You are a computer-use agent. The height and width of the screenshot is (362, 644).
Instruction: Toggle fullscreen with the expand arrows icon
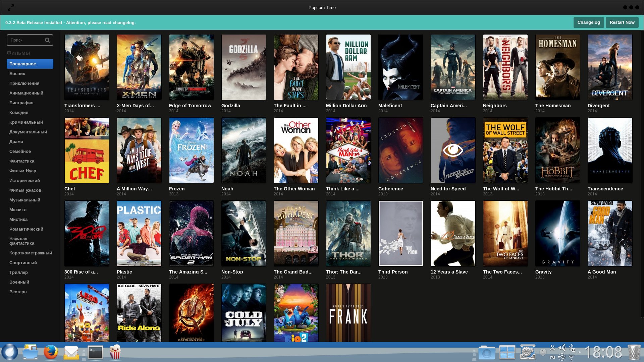pos(11,7)
